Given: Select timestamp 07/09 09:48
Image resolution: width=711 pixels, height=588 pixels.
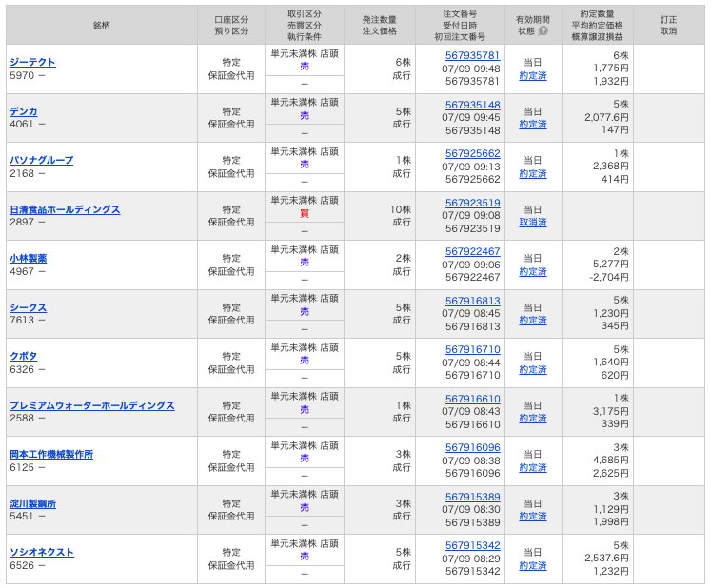Looking at the screenshot, I should (471, 69).
